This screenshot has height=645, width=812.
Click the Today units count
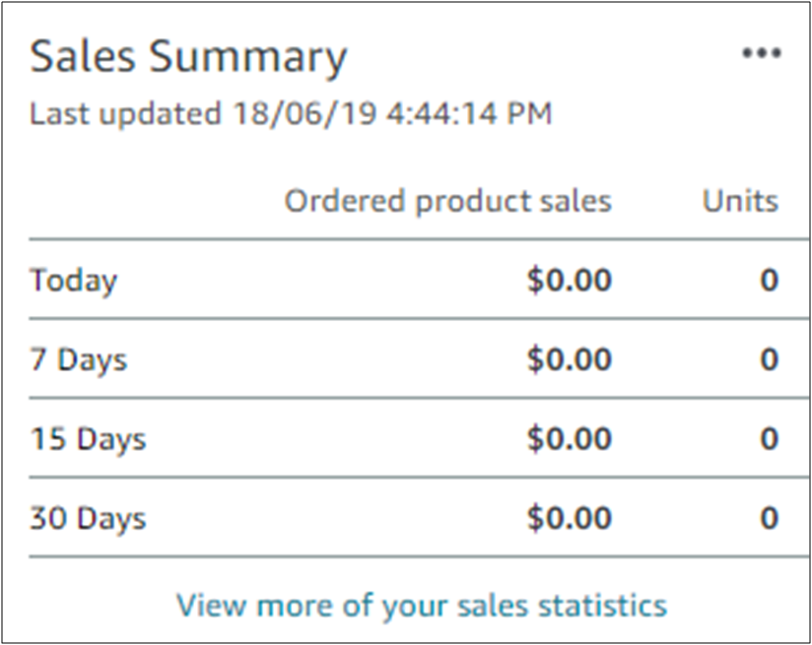click(769, 281)
